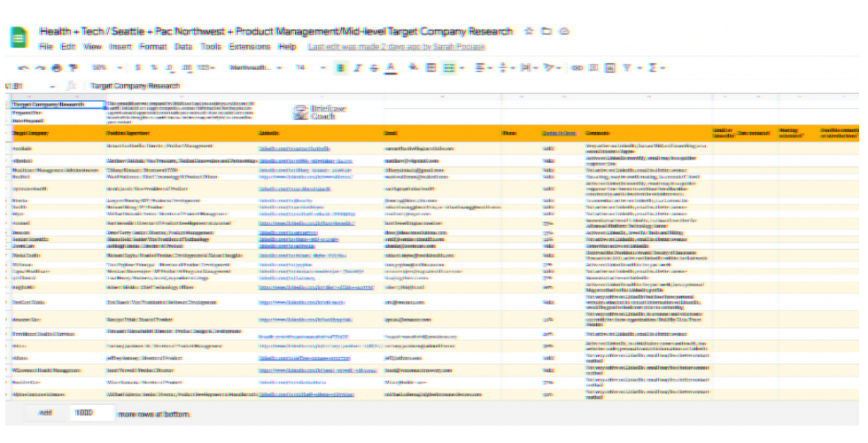Open the text color A tool
The image size is (868, 443).
coord(391,67)
